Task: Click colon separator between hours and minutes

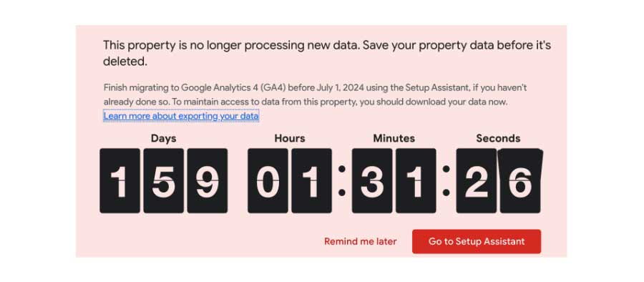Action: (x=342, y=180)
